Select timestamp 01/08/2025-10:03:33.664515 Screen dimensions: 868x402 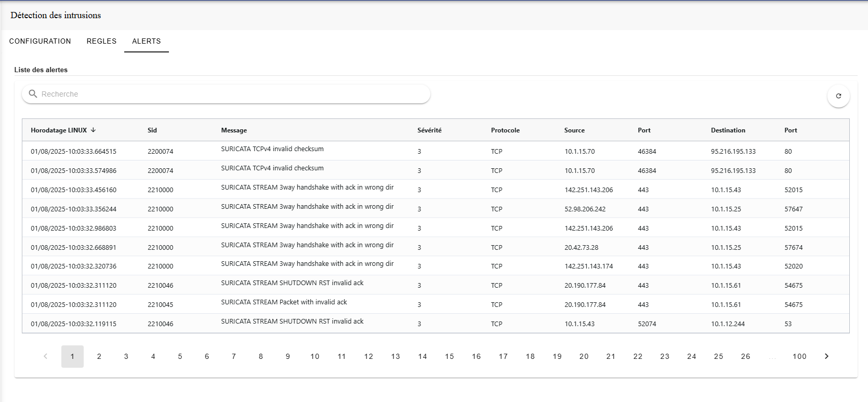[73, 152]
